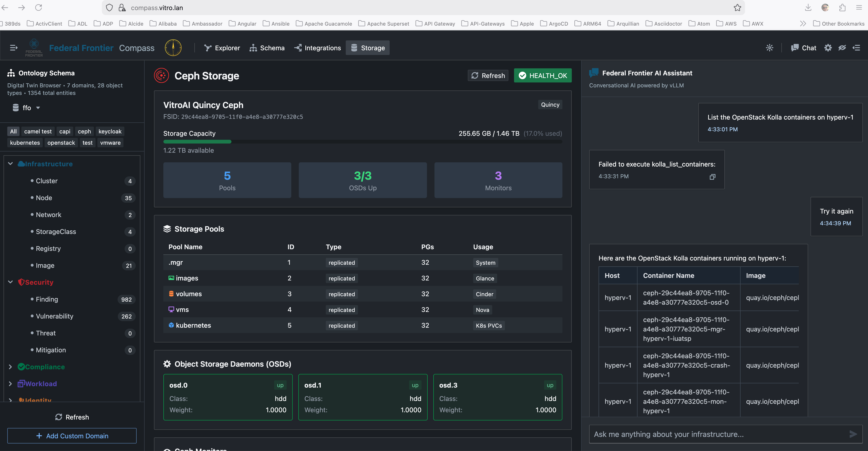
Task: Toggle the light/dark theme sun icon
Action: (769, 48)
